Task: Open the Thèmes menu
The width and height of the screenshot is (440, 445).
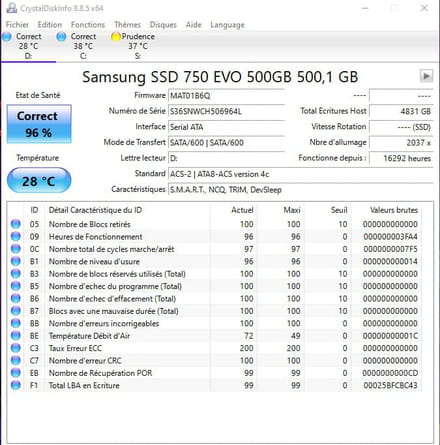Action: (127, 25)
